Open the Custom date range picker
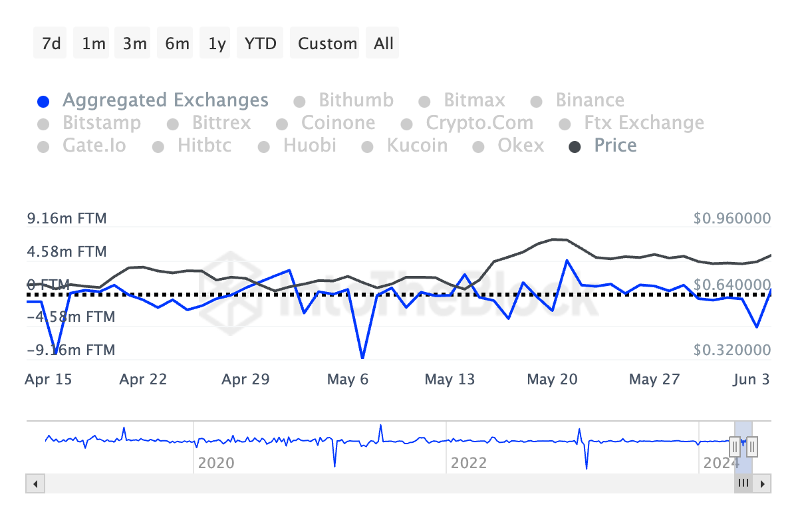798x532 pixels. coord(327,44)
